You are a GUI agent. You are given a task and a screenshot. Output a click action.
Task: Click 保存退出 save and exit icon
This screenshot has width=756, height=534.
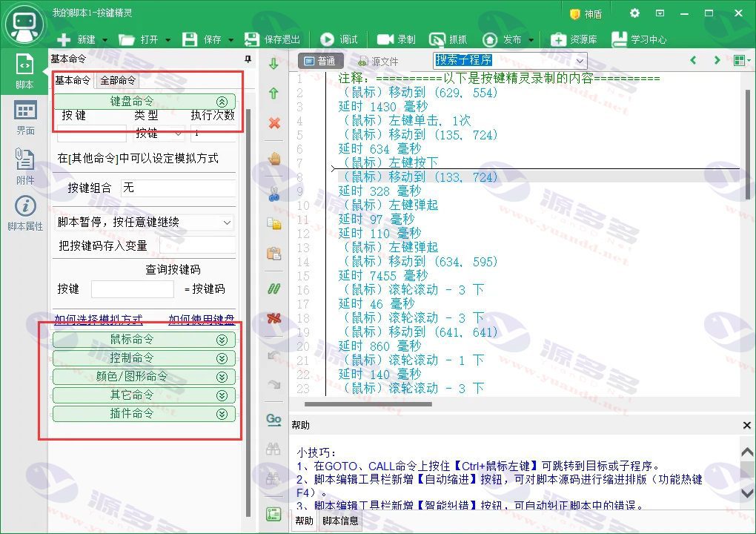pyautogui.click(x=252, y=39)
